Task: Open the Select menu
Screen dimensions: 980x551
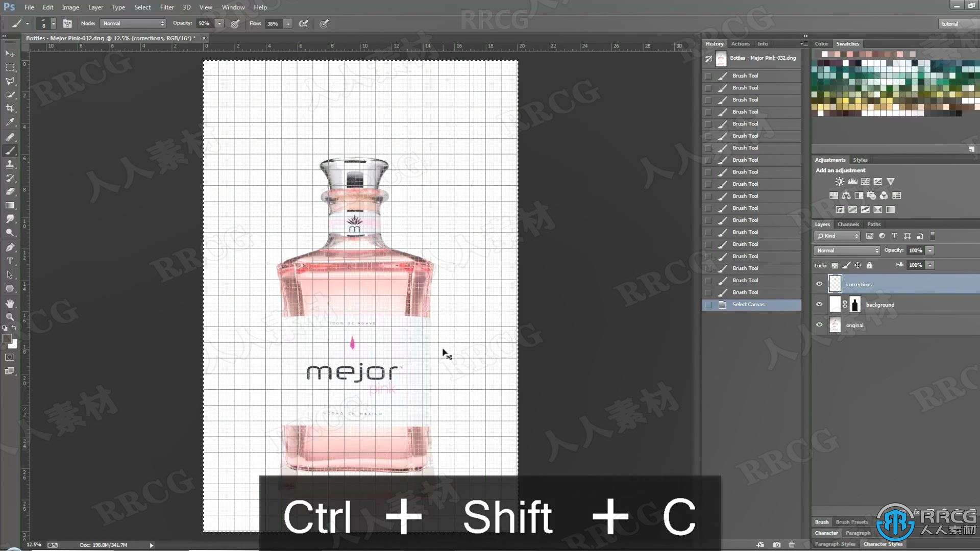Action: tap(142, 7)
